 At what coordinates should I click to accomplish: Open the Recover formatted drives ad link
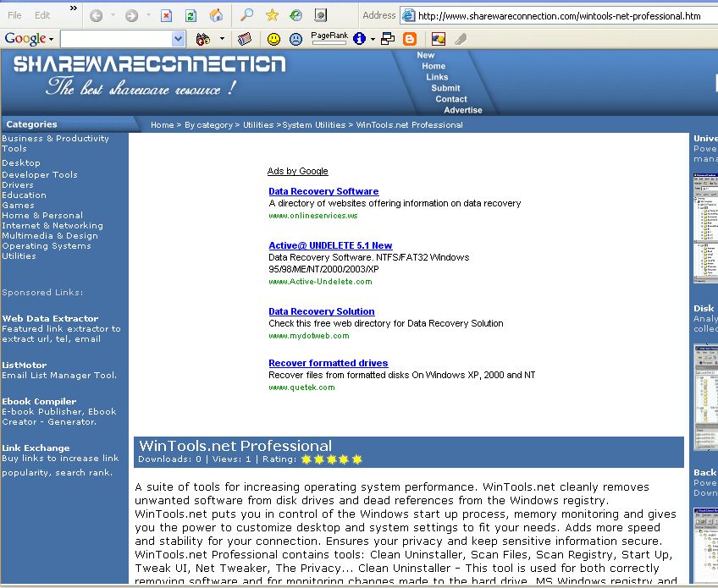pyautogui.click(x=329, y=363)
